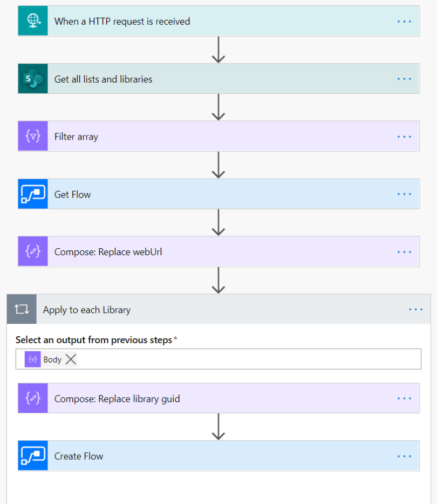Remove the Body token from the input

tap(71, 359)
